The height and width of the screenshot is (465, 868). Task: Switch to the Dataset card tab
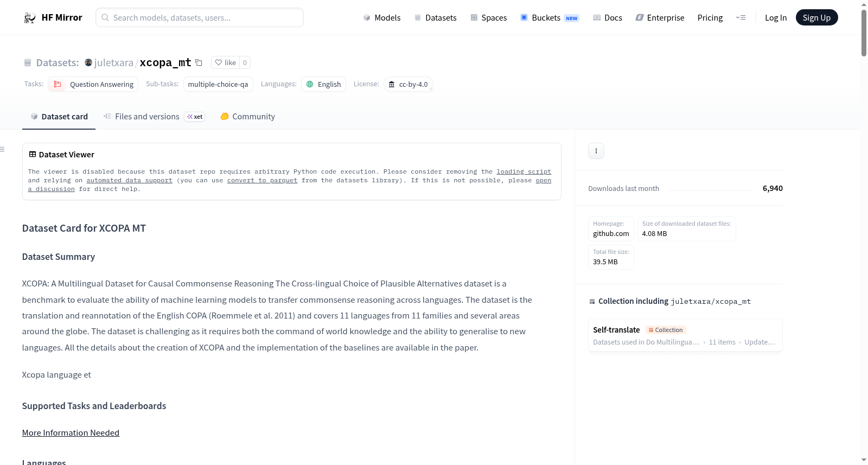[59, 117]
